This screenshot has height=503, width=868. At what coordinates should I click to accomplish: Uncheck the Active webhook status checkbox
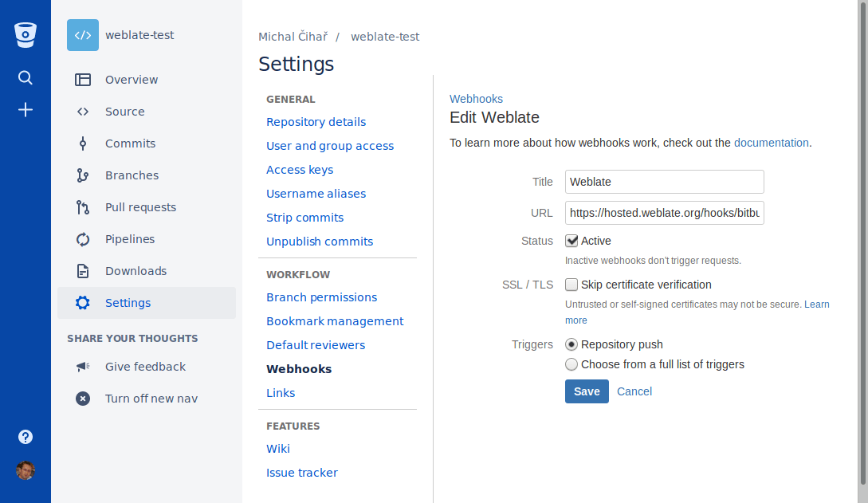pyautogui.click(x=571, y=240)
